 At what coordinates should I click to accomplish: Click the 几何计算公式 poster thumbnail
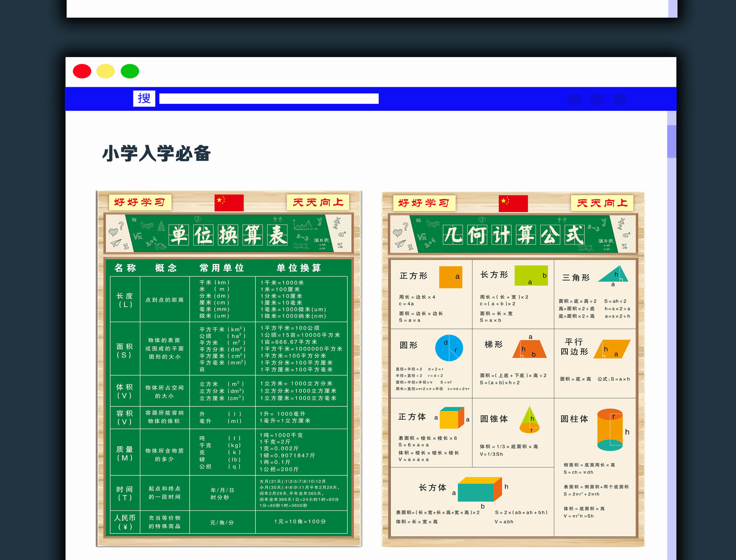513,369
